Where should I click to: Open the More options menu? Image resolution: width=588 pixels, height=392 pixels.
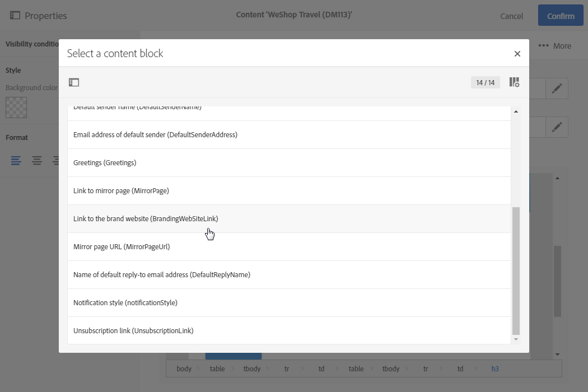click(x=555, y=46)
